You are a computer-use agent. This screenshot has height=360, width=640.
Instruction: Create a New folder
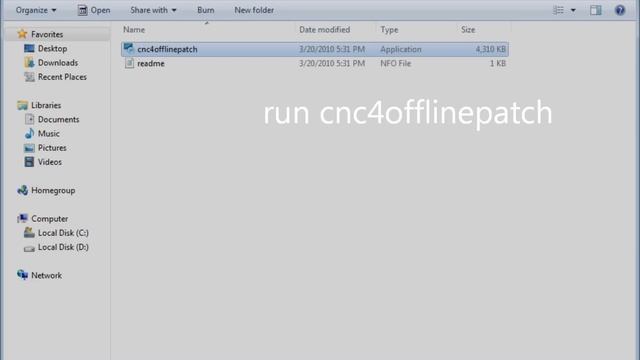click(x=254, y=10)
